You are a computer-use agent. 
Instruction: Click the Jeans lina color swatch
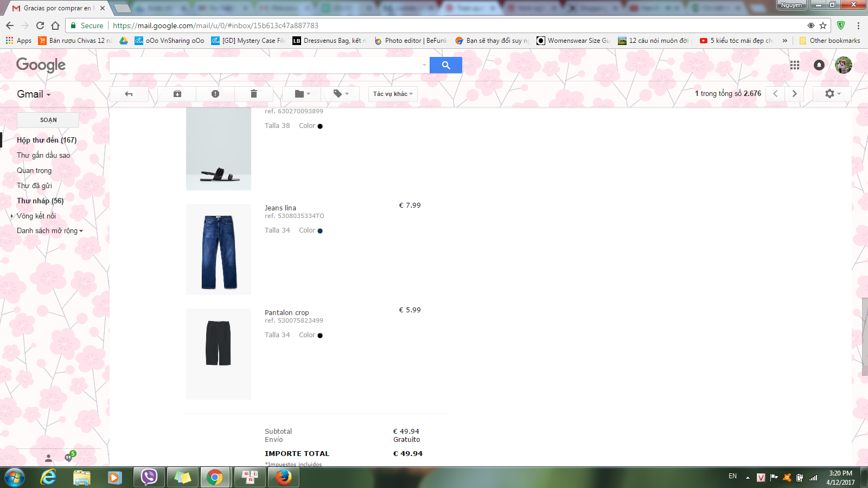click(320, 231)
